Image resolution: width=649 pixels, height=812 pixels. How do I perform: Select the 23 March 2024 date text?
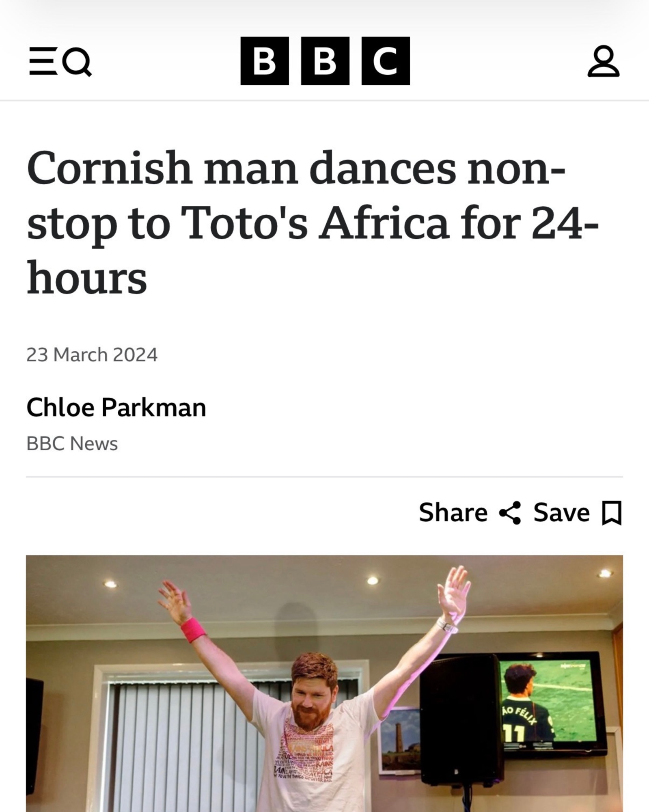[x=92, y=355]
